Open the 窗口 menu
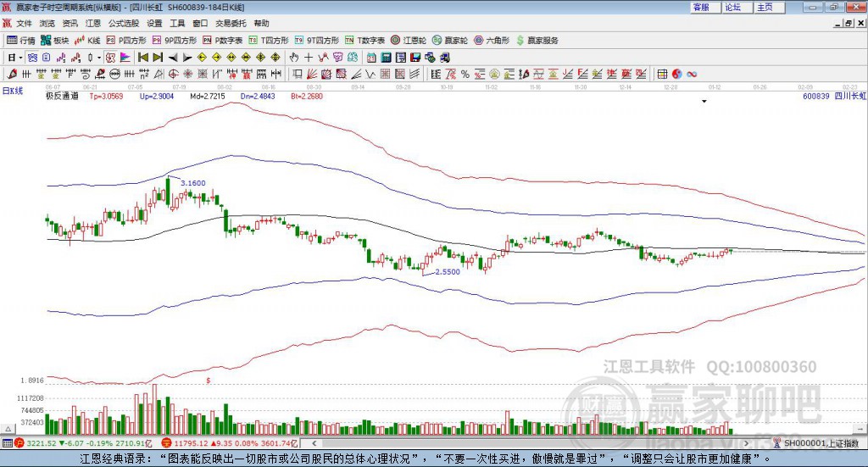 pos(200,23)
